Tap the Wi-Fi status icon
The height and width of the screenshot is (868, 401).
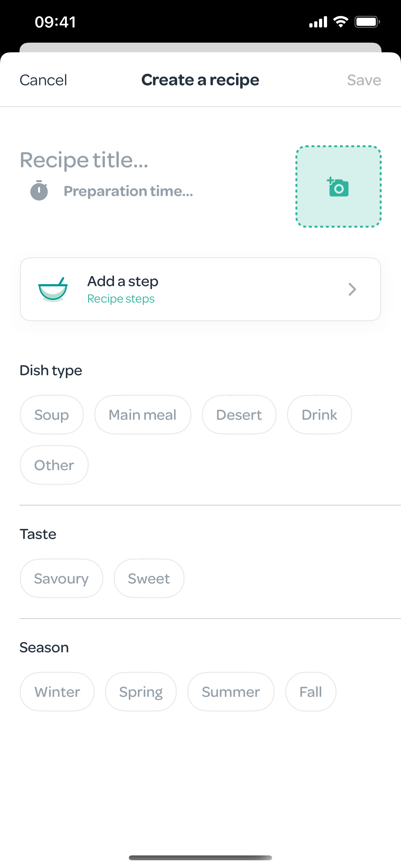point(341,22)
